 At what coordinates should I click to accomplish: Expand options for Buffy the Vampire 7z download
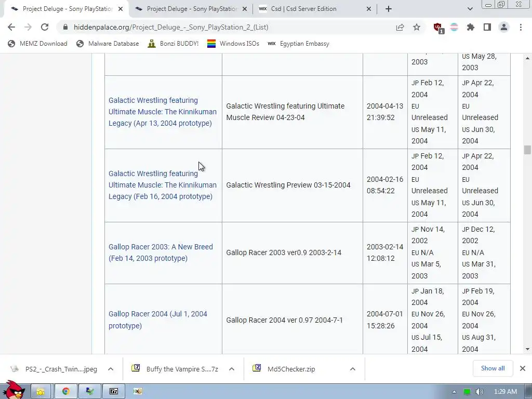(232, 369)
